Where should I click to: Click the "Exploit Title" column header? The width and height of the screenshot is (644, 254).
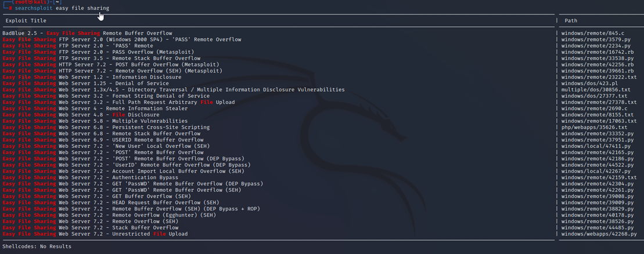click(26, 20)
